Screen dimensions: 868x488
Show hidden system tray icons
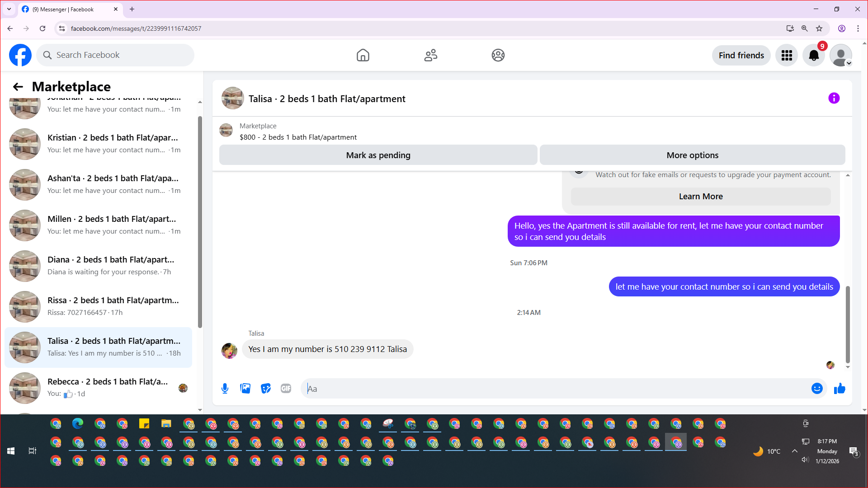(x=794, y=451)
